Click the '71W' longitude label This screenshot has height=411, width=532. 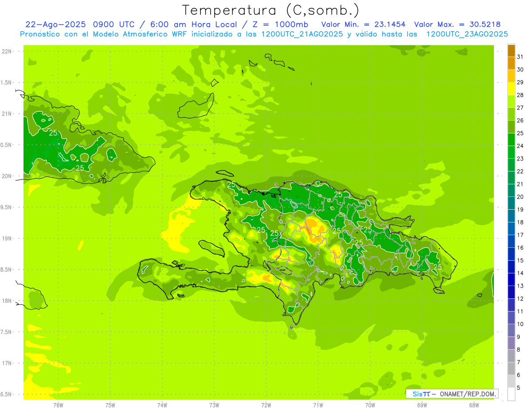coord(318,405)
